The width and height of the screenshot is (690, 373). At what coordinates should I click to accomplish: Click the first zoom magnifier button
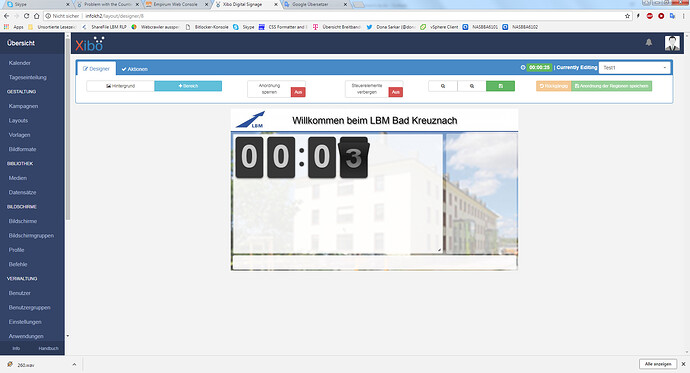click(x=443, y=86)
